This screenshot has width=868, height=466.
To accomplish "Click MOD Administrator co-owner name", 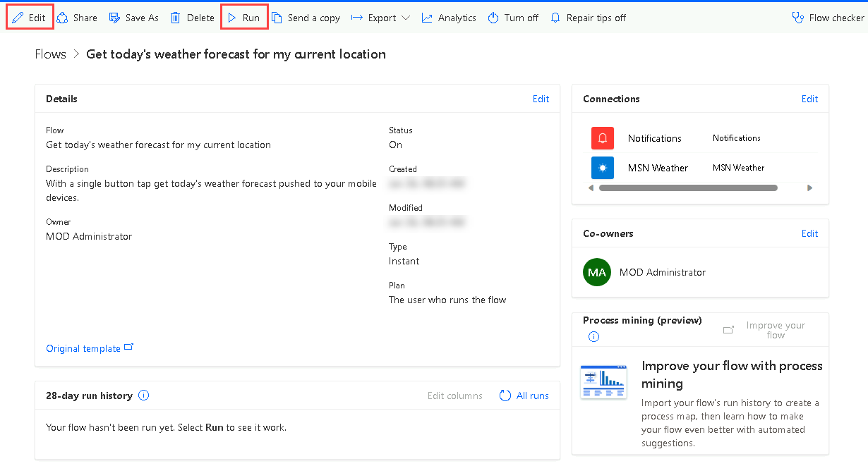I will pyautogui.click(x=663, y=272).
